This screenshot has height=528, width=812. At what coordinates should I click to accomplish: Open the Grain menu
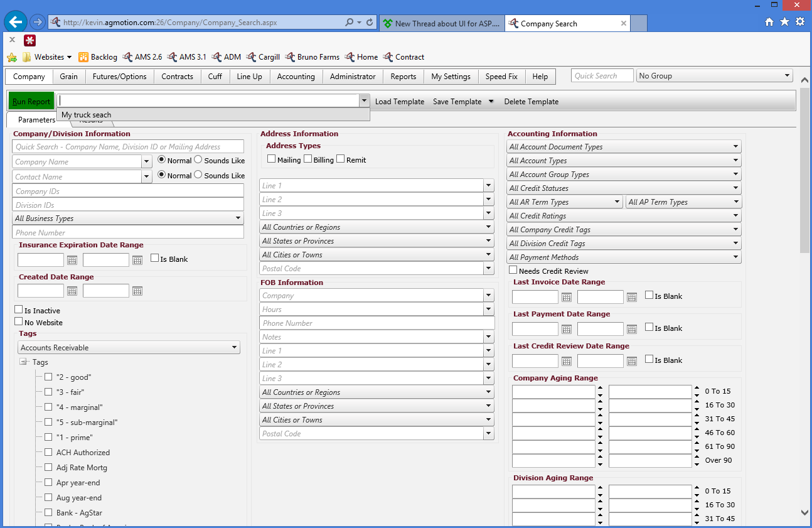[x=69, y=77]
